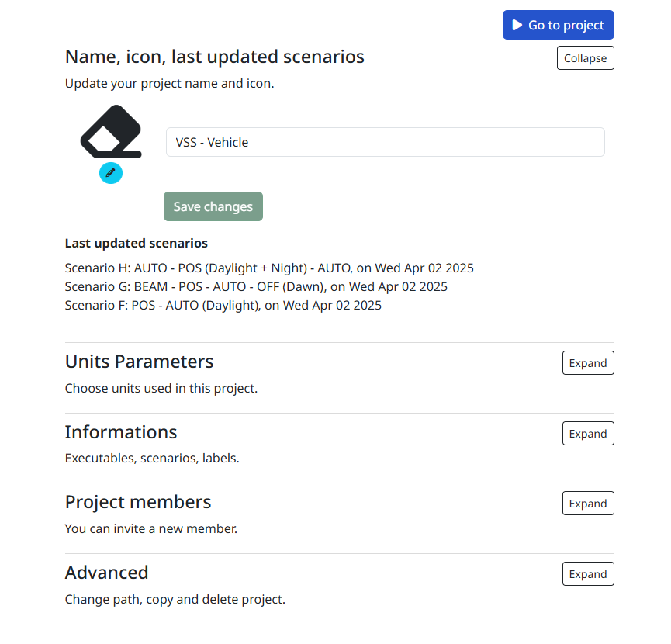Click the 'Informations' heading
This screenshot has width=671, height=644.
tap(121, 432)
